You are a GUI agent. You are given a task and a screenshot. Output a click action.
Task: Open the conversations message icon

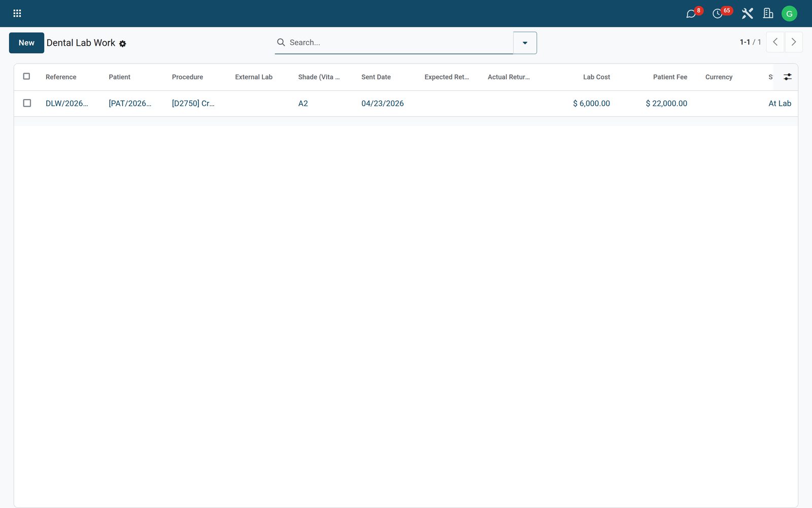(691, 14)
